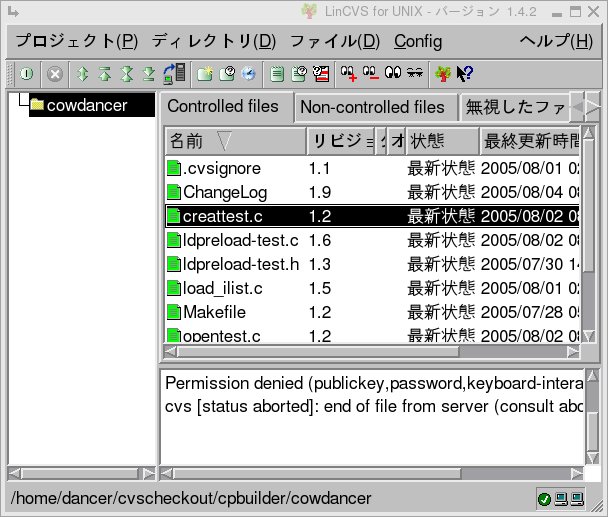The height and width of the screenshot is (517, 608).
Task: Select the Makefile file row
Action: pyautogui.click(x=372, y=312)
